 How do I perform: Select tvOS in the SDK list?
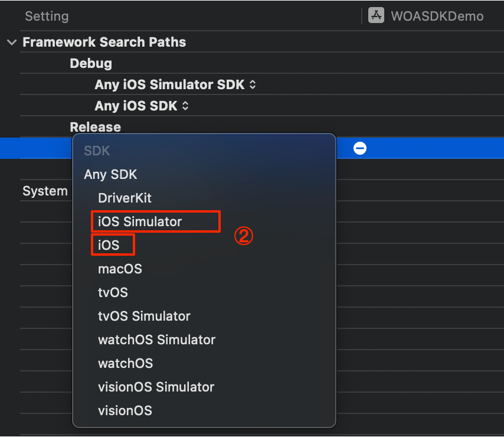click(x=113, y=292)
